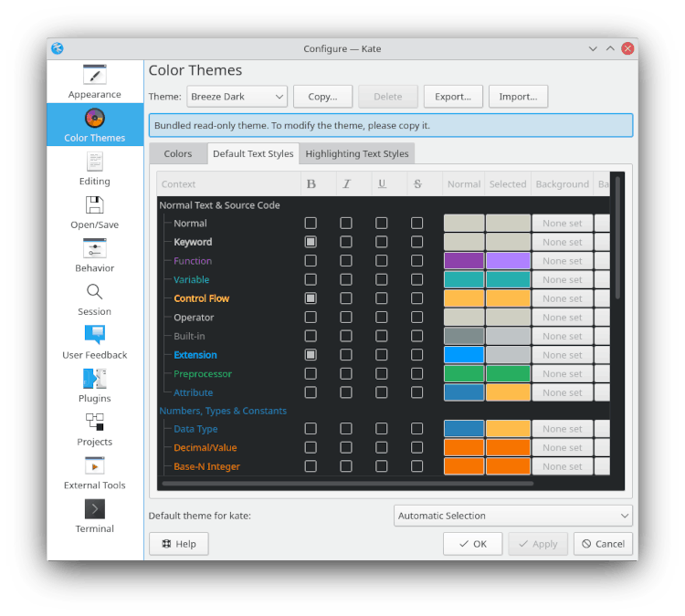
Task: Select the Editing page icon
Action: click(x=95, y=162)
